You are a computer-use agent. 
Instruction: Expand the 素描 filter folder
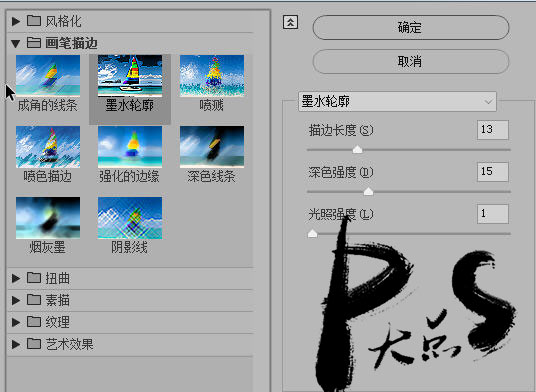(16, 300)
